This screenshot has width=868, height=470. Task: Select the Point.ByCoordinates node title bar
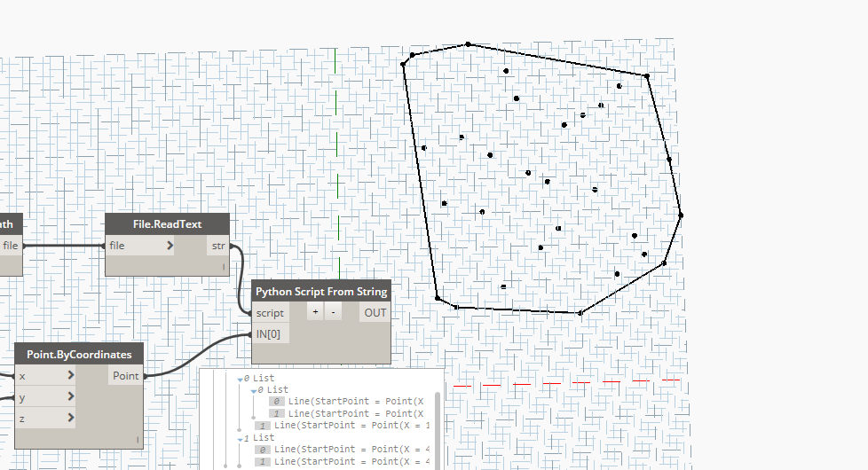pyautogui.click(x=79, y=355)
